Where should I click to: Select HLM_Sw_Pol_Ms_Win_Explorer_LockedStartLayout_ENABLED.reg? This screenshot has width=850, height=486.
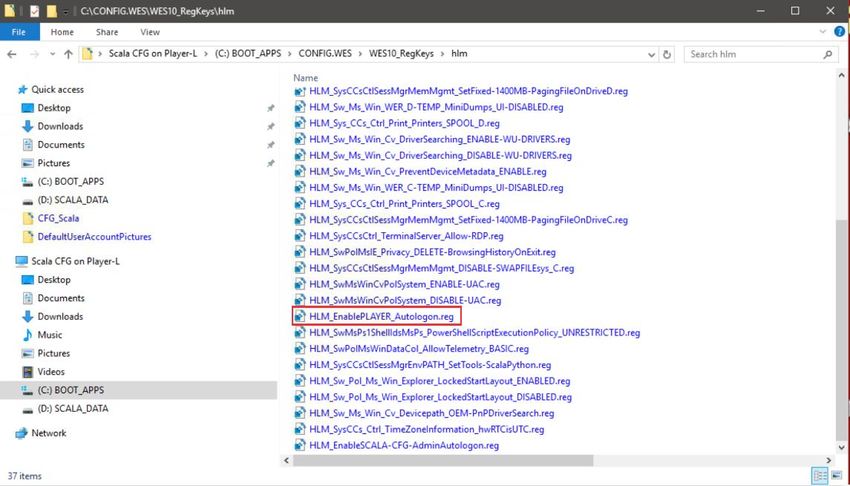439,381
